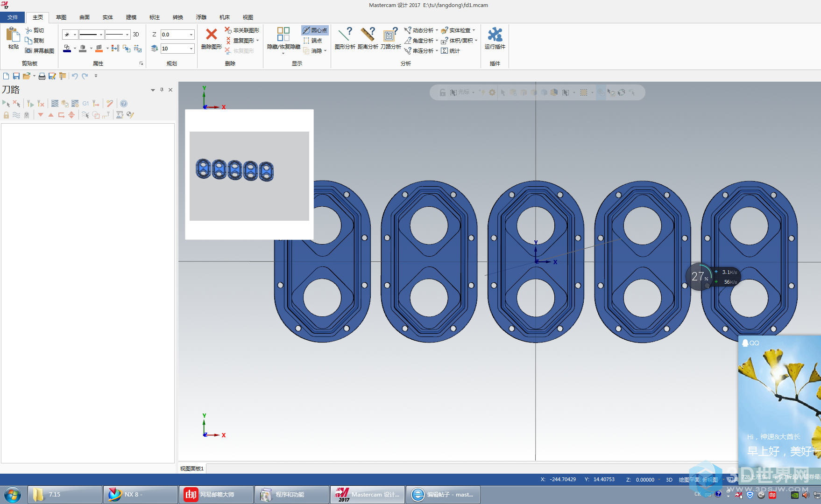The width and height of the screenshot is (821, 504).
Task: Click 复制 (Copy) in the clipboard group
Action: (35, 41)
